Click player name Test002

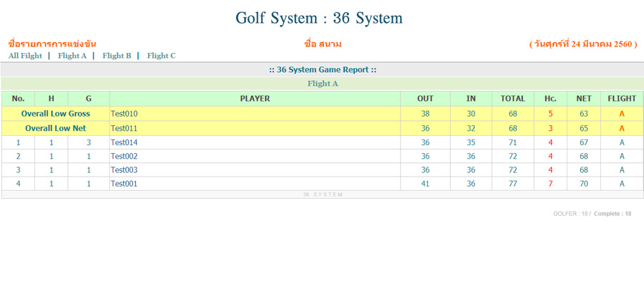point(124,157)
